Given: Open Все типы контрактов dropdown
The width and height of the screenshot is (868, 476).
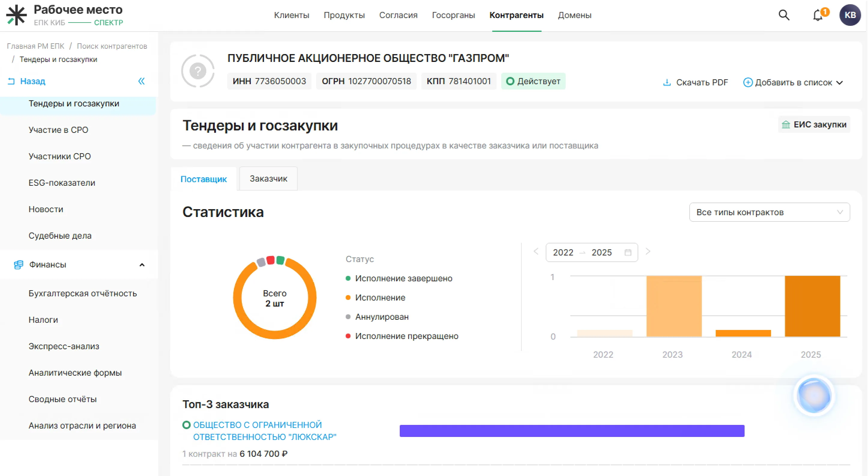Looking at the screenshot, I should tap(769, 212).
